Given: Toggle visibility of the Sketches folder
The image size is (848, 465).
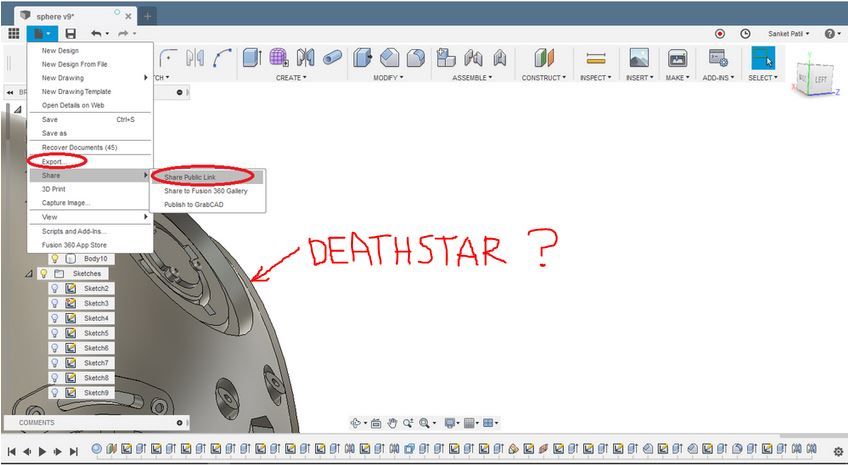Looking at the screenshot, I should coord(44,273).
